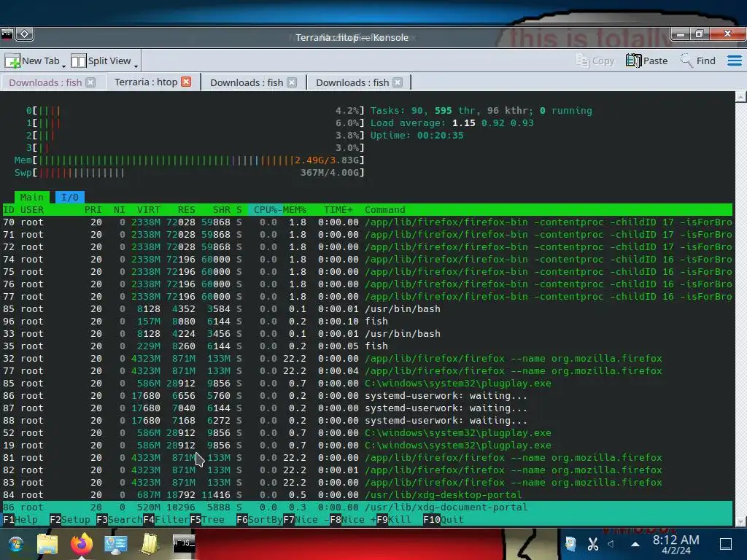Viewport: 747px width, 560px height.
Task: Click the scrollbar up arrow
Action: tap(740, 97)
